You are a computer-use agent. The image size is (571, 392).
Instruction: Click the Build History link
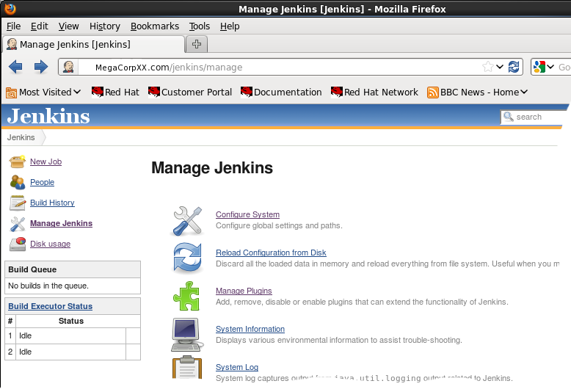tap(52, 203)
